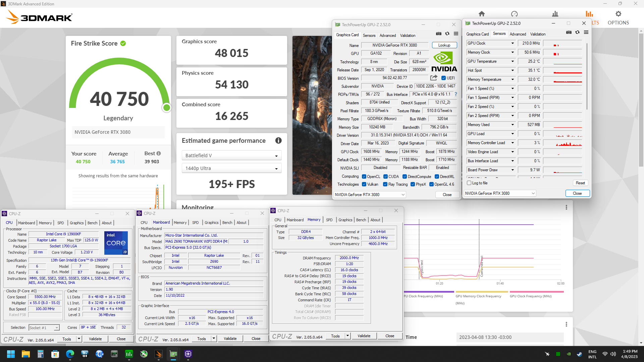Open the 3DMark Stress Tests bar chart icon
Image resolution: width=644 pixels, height=362 pixels.
[555, 14]
